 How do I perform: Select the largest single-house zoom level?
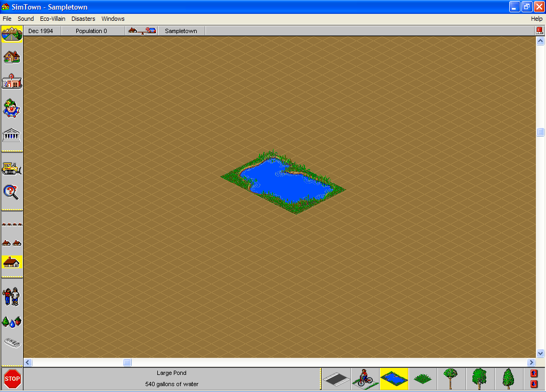point(12,262)
